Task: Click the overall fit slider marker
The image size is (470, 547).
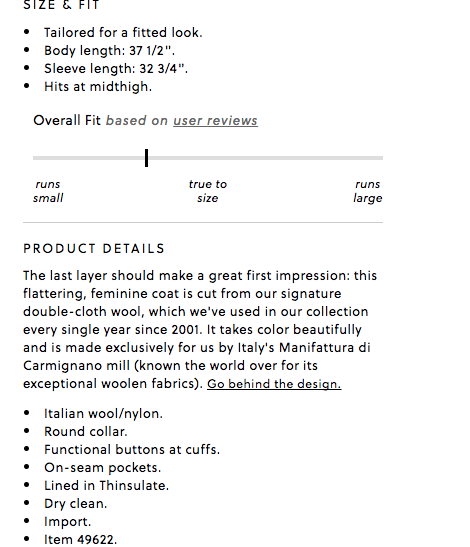Action: (x=147, y=158)
